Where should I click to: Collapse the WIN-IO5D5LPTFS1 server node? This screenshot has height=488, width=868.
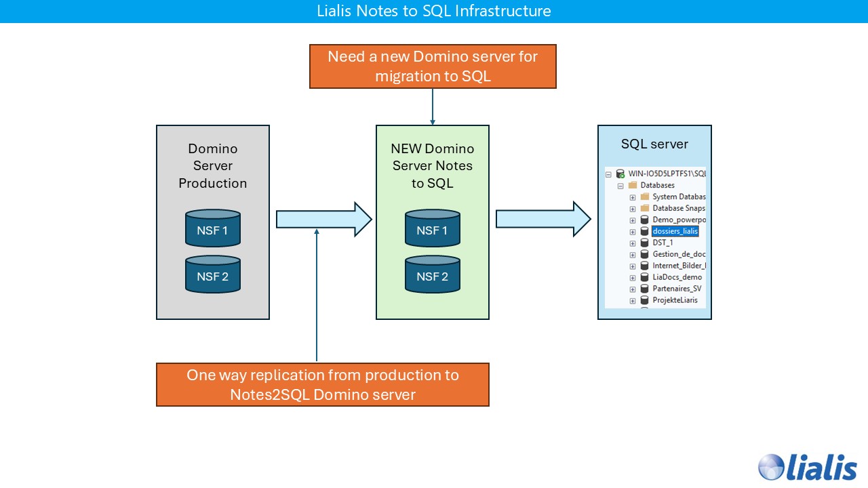[x=607, y=174]
